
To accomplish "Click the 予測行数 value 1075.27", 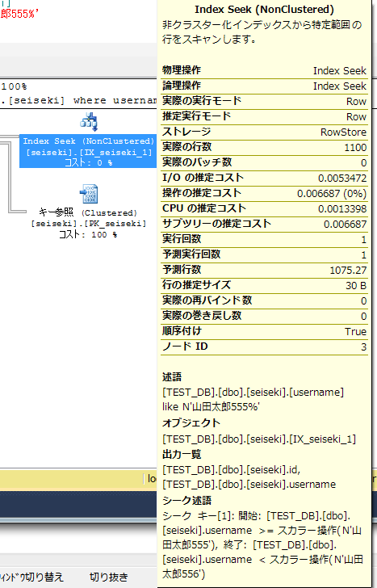I will [x=348, y=271].
